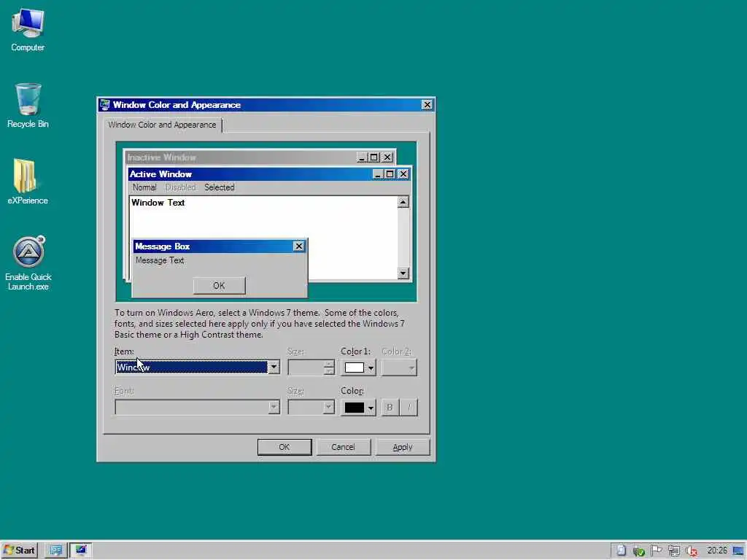747x560 pixels.
Task: Open the Computer desktop icon
Action: click(x=28, y=29)
